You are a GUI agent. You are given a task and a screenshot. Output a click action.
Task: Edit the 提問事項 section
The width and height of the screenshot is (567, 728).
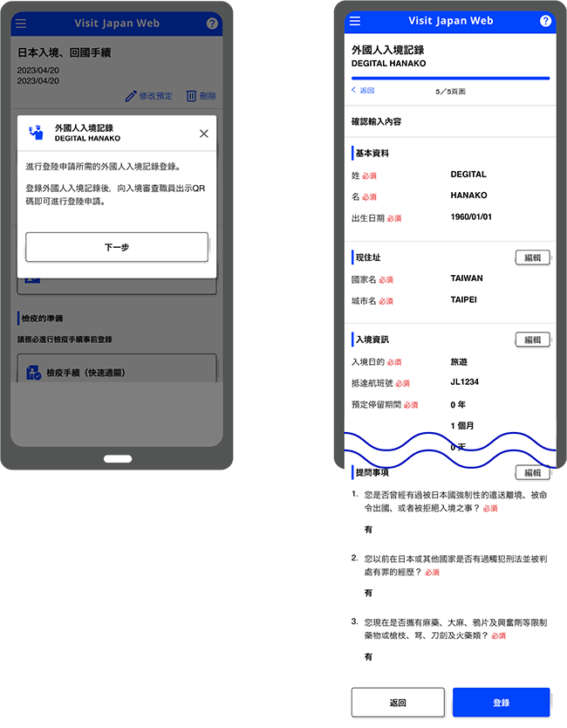pyautogui.click(x=532, y=472)
